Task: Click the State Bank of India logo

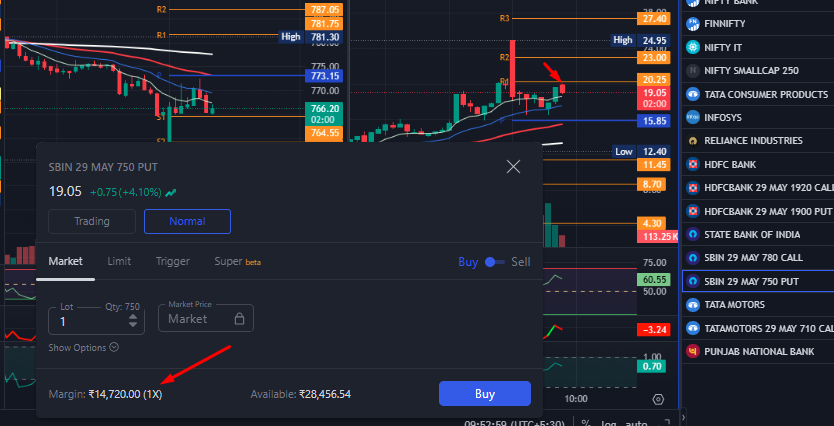Action: click(693, 235)
